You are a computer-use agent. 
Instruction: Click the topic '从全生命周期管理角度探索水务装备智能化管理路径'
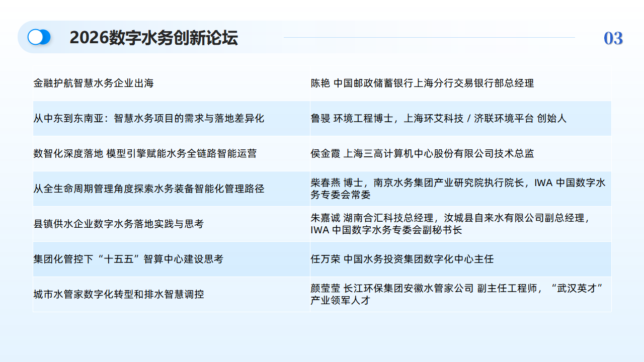point(149,189)
